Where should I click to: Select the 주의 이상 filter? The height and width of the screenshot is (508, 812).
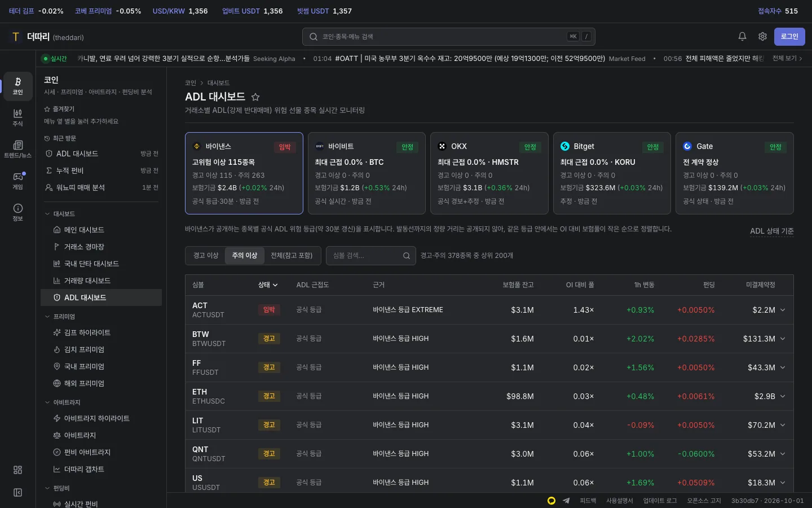(x=245, y=256)
